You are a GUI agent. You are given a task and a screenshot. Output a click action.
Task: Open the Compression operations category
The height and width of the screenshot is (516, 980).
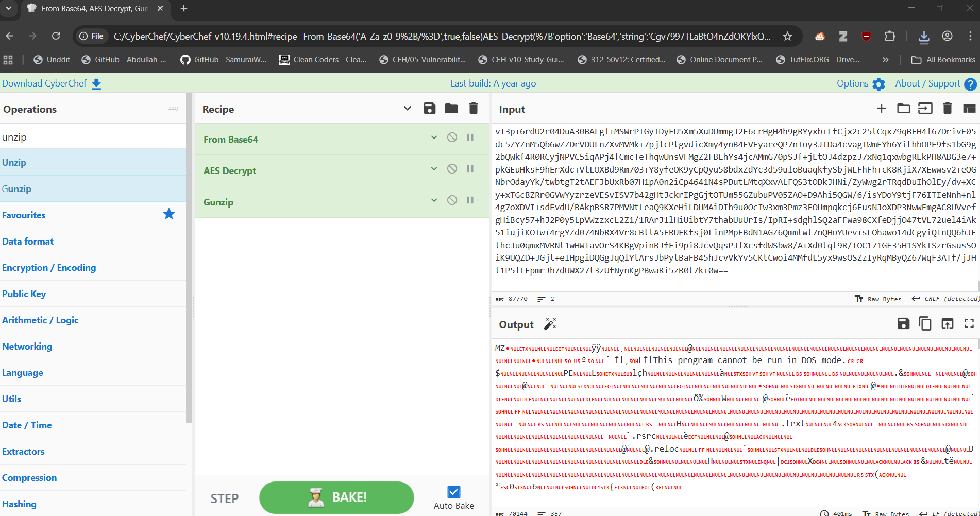pos(29,478)
